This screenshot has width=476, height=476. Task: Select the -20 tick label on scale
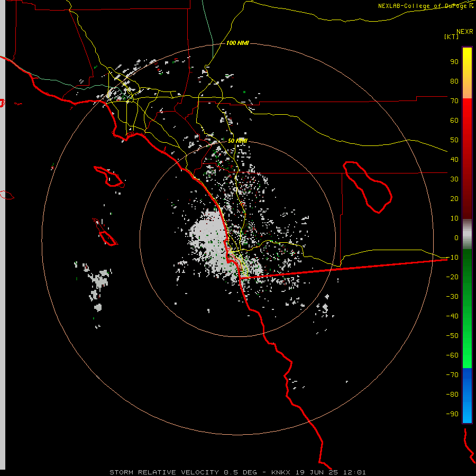click(x=452, y=277)
